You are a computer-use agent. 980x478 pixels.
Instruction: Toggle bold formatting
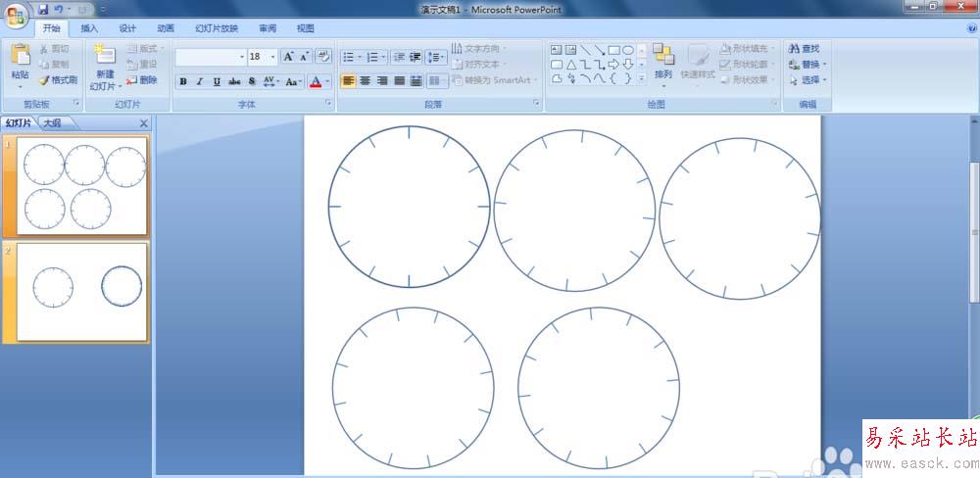point(183,81)
